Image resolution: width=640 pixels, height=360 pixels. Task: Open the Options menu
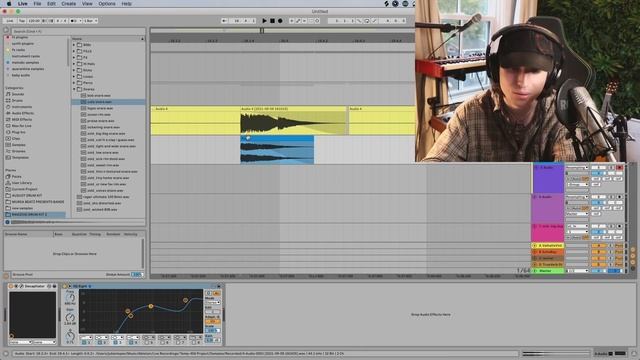pos(107,4)
